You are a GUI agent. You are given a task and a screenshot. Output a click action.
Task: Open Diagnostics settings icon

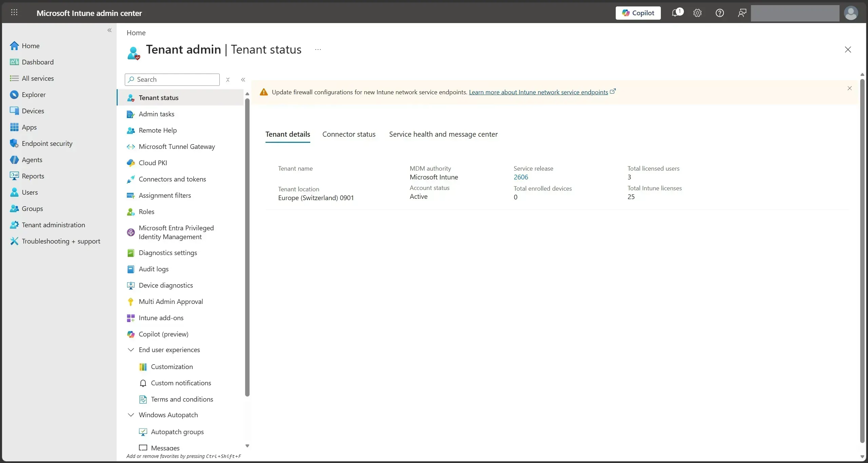pyautogui.click(x=131, y=253)
